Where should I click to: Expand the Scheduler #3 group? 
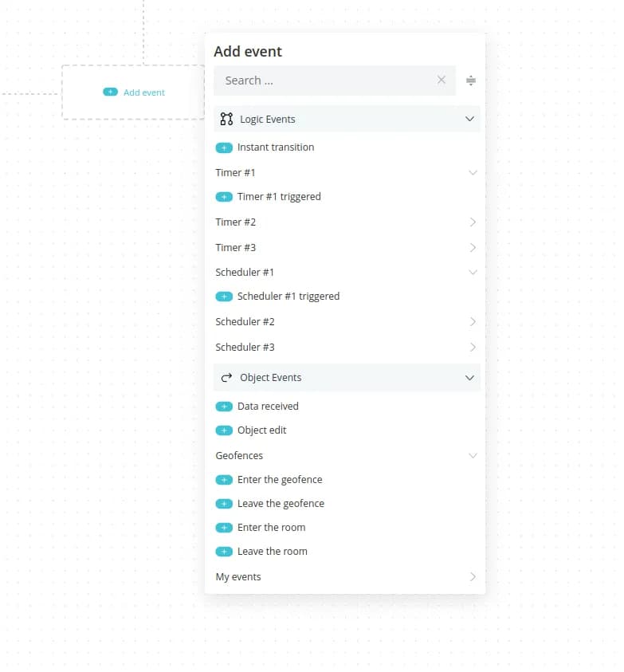click(x=473, y=348)
